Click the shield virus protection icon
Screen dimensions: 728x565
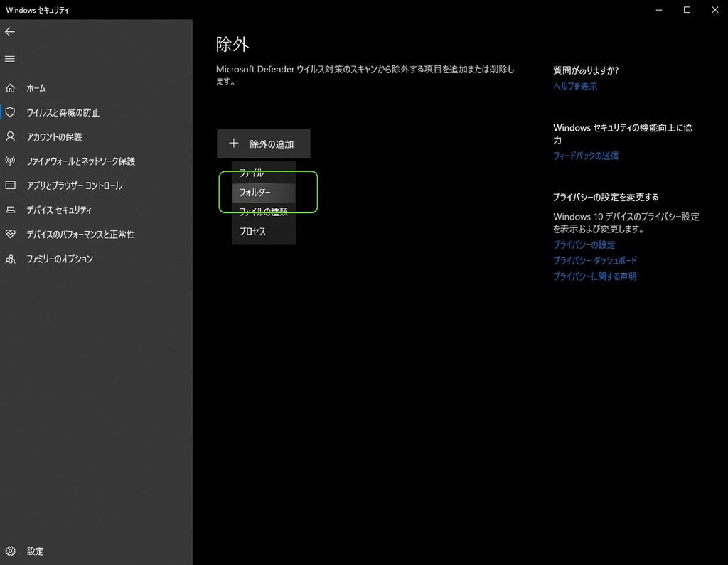(x=10, y=112)
